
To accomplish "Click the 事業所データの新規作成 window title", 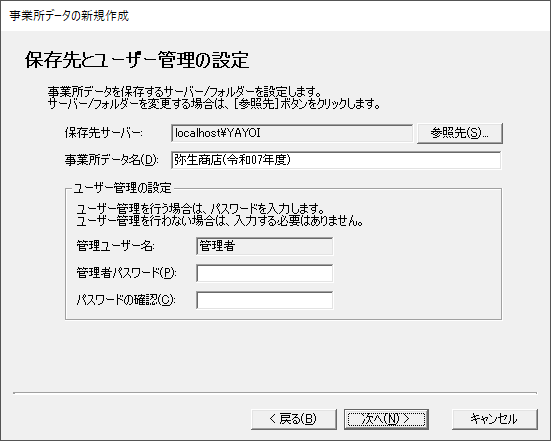I will pos(69,16).
